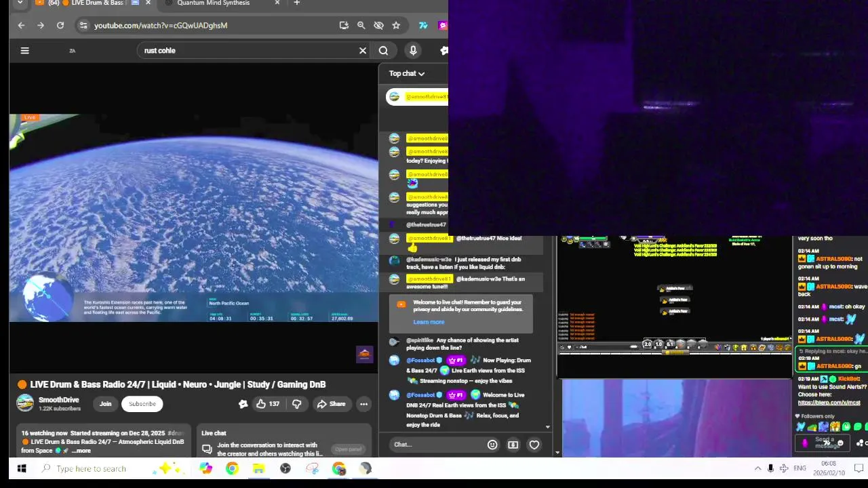Show hidden system tray icons

(757, 468)
